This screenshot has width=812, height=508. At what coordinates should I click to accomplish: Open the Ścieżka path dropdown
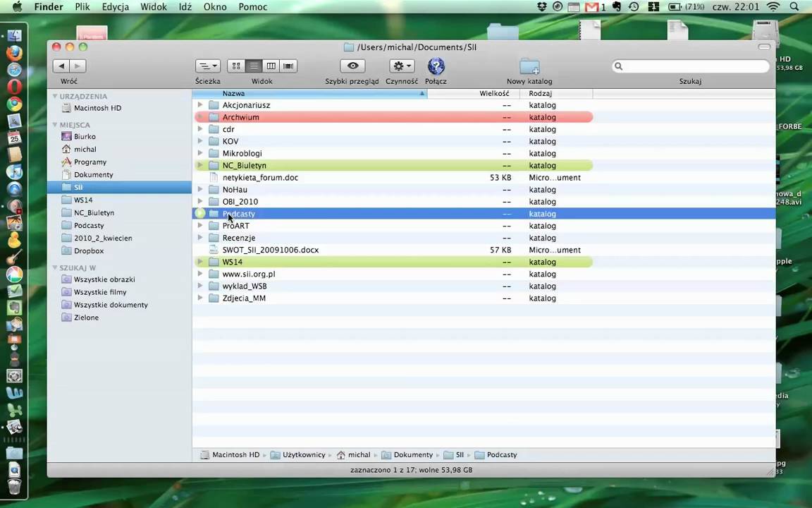click(x=208, y=66)
